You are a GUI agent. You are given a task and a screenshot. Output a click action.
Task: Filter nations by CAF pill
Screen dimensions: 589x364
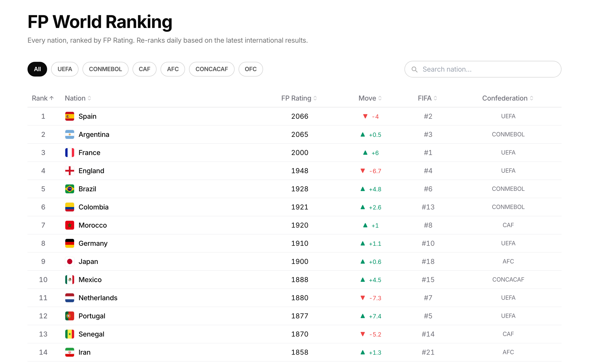[145, 69]
